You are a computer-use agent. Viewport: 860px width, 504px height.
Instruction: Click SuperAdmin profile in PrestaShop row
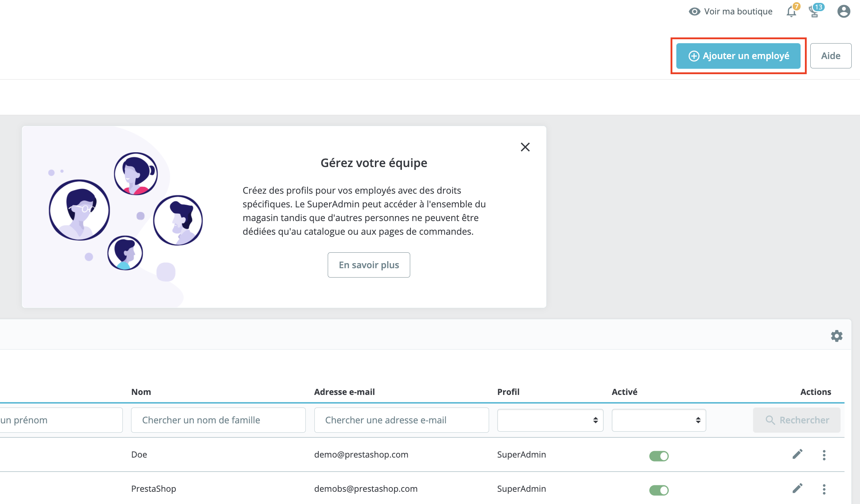(x=521, y=489)
